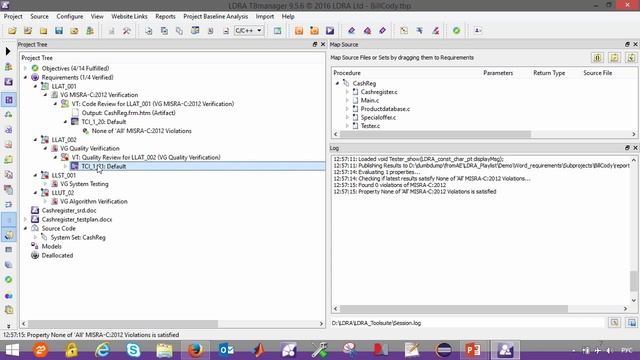Open the Project Baseline Analysis menu
This screenshot has height=360, width=640.
216,16
